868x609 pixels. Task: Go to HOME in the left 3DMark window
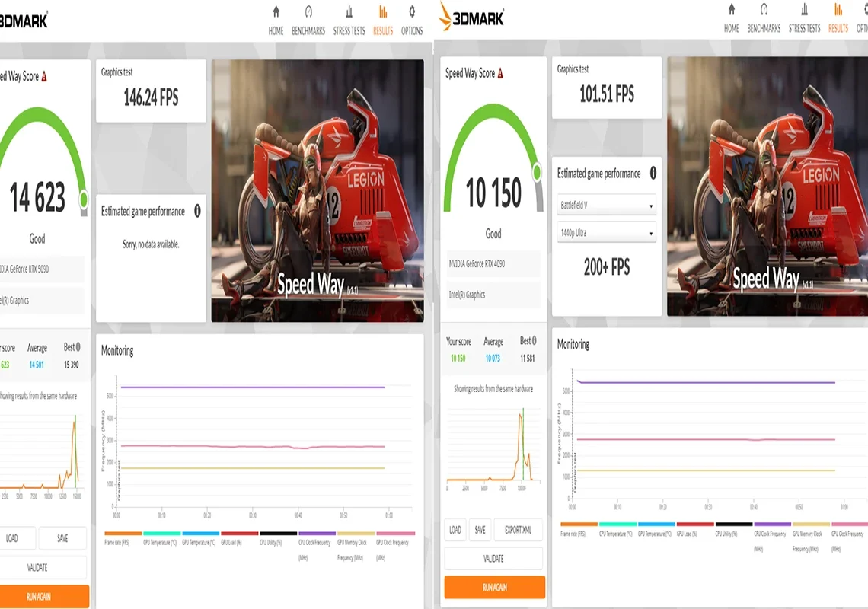[276, 21]
